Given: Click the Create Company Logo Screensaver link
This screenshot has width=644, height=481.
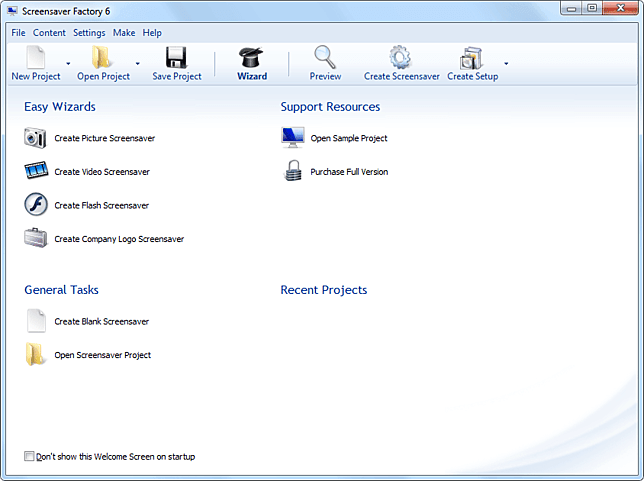Looking at the screenshot, I should pos(119,239).
